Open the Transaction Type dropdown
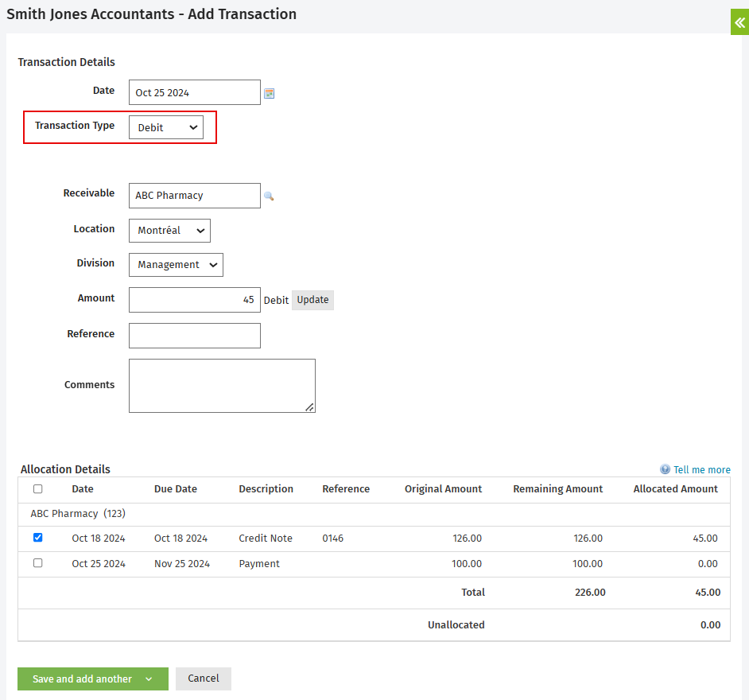The width and height of the screenshot is (749, 700). point(166,127)
